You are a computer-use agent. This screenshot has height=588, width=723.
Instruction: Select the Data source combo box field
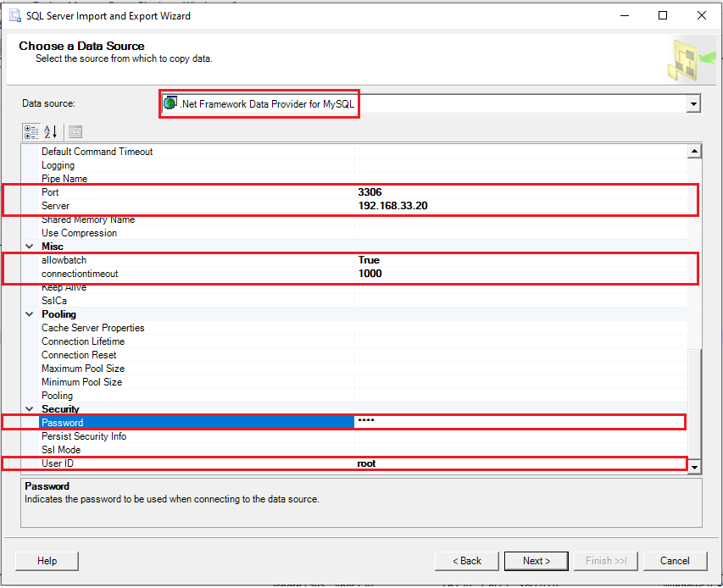tap(431, 103)
